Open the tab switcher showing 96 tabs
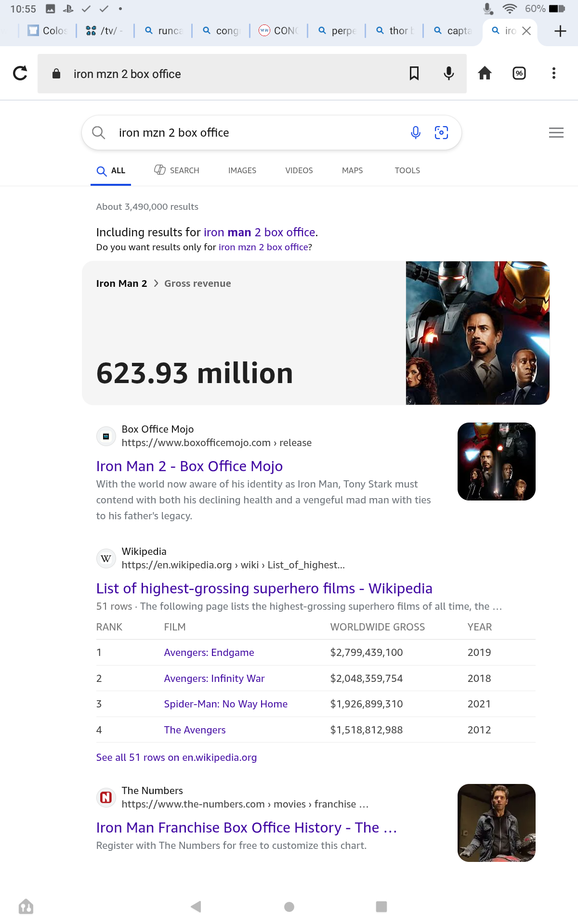This screenshot has width=578, height=924. [x=519, y=73]
